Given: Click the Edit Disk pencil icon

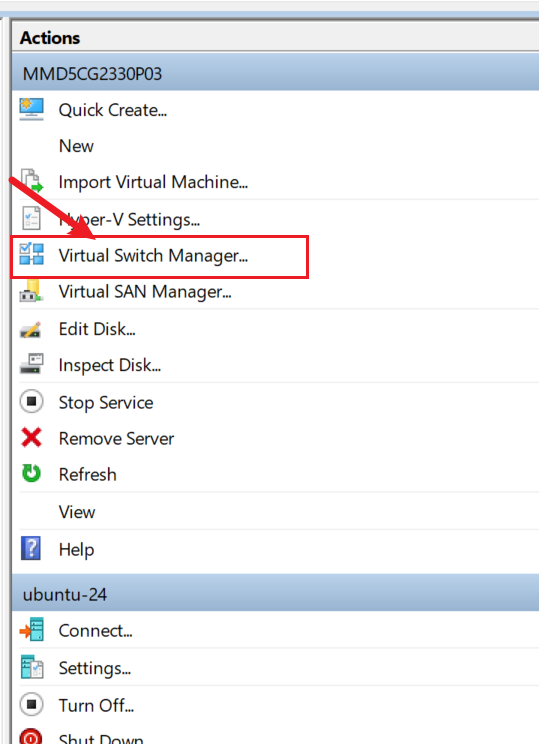Looking at the screenshot, I should pos(31,329).
